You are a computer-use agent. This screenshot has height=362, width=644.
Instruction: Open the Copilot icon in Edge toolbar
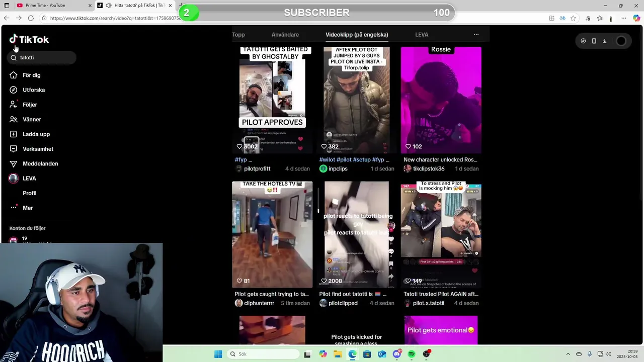(637, 18)
